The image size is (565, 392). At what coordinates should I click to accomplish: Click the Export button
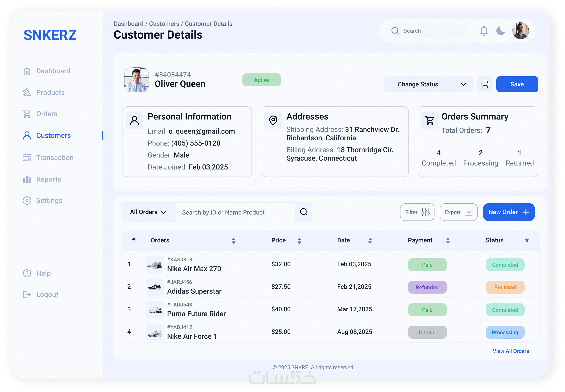pyautogui.click(x=458, y=212)
